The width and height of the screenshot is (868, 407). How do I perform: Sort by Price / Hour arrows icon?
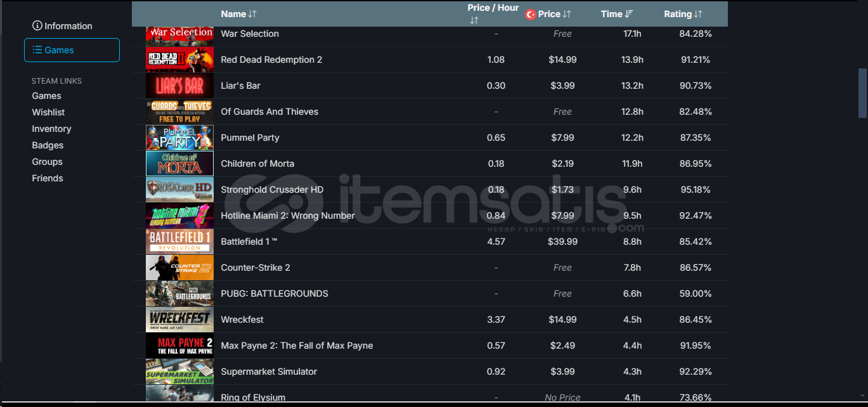pyautogui.click(x=474, y=20)
